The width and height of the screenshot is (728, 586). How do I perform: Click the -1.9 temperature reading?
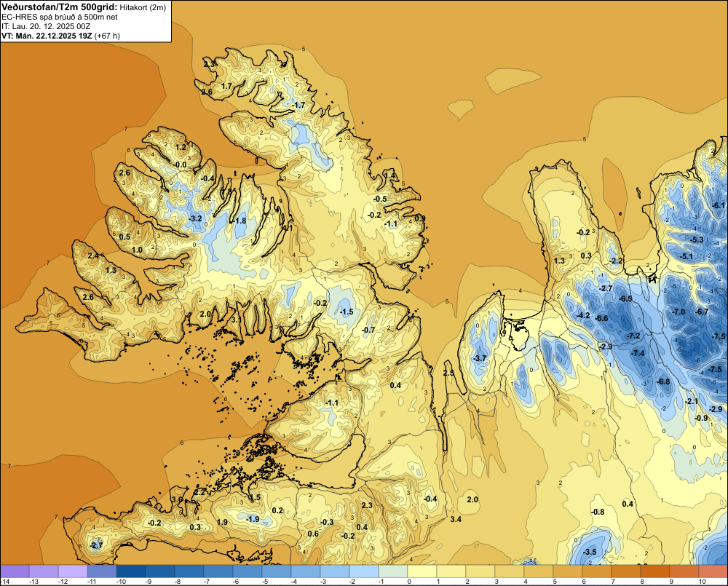tap(253, 519)
